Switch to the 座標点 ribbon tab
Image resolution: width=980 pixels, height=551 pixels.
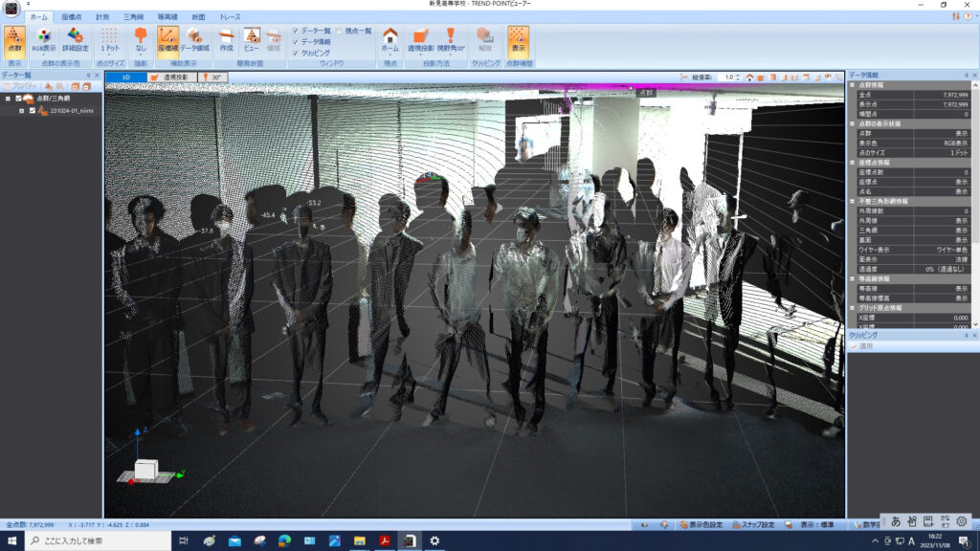[x=72, y=17]
